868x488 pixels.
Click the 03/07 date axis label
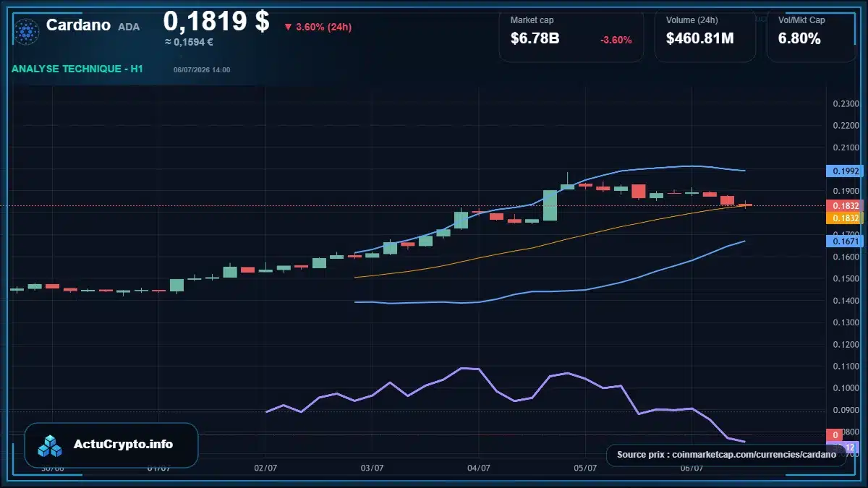point(372,468)
